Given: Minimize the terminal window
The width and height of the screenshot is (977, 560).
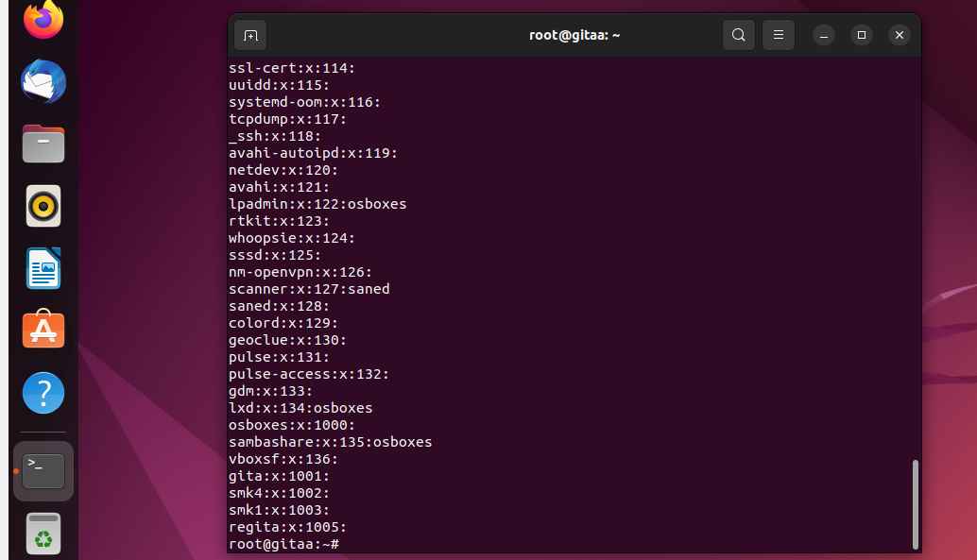Looking at the screenshot, I should (x=824, y=36).
